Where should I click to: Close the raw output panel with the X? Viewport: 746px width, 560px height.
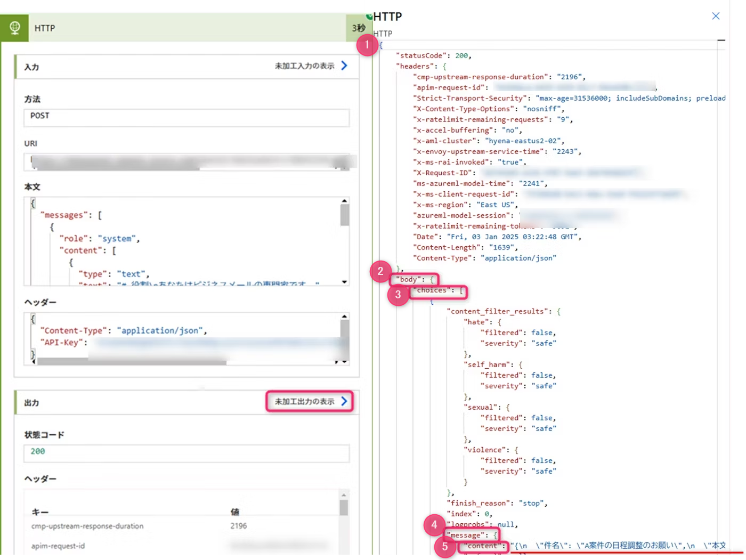[716, 16]
